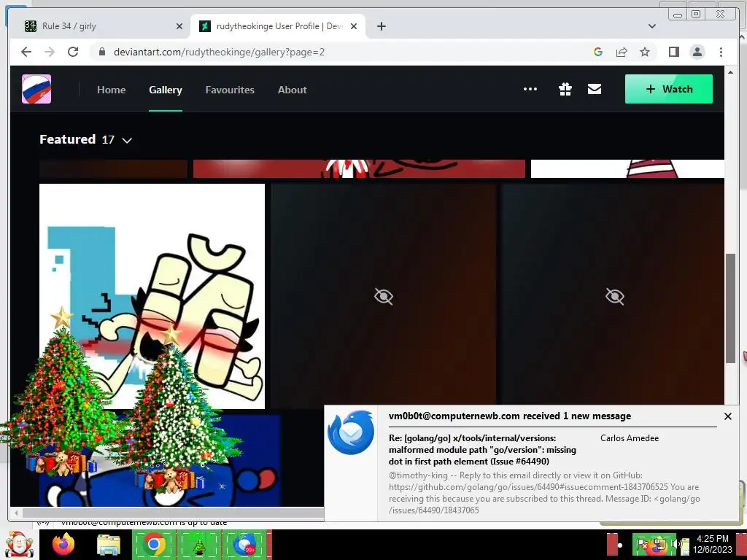Open the Chrome side panel
747x560 pixels.
coord(673,52)
